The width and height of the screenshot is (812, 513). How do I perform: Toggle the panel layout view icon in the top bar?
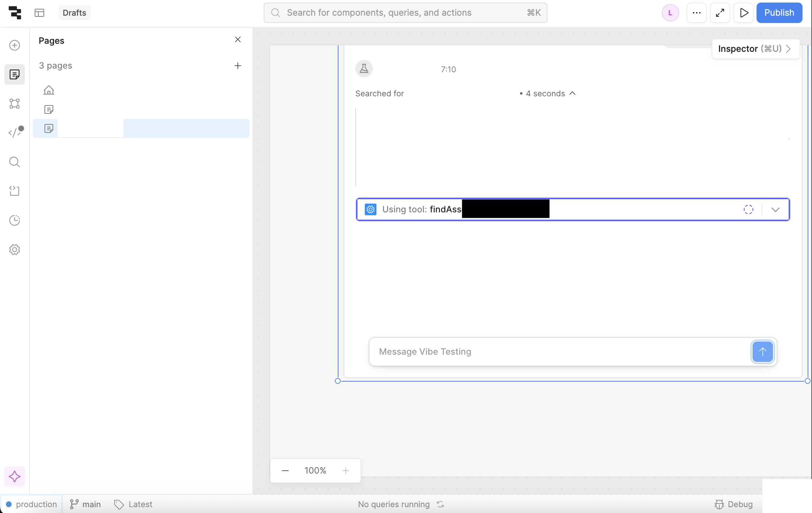[x=39, y=12]
